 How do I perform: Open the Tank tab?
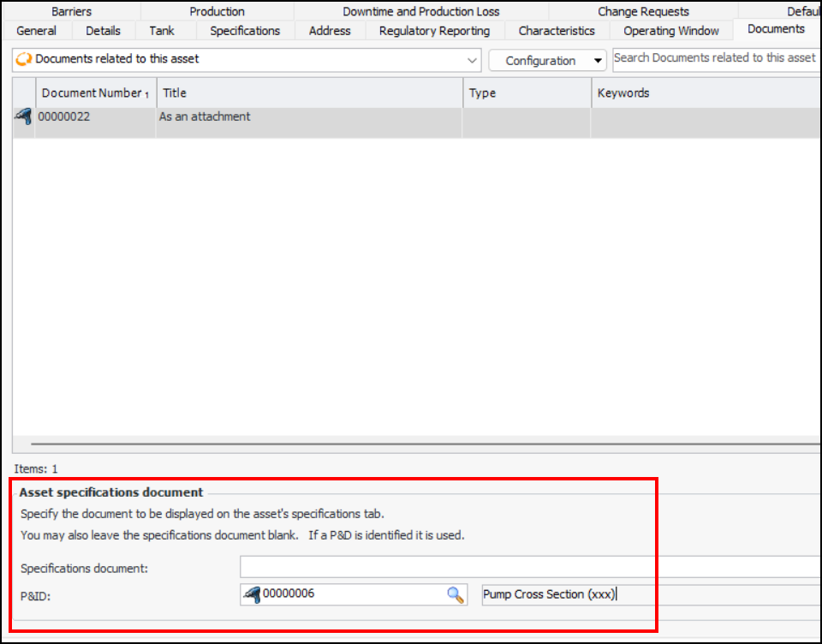tap(162, 31)
